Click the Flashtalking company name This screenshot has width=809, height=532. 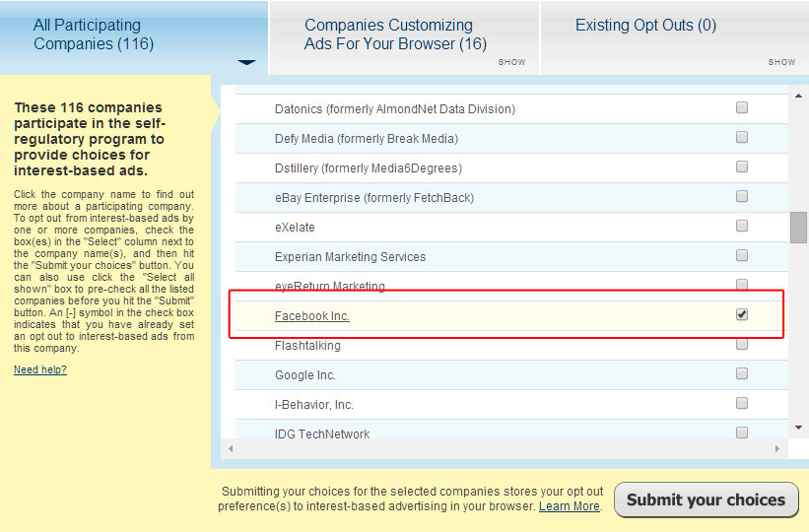click(307, 346)
